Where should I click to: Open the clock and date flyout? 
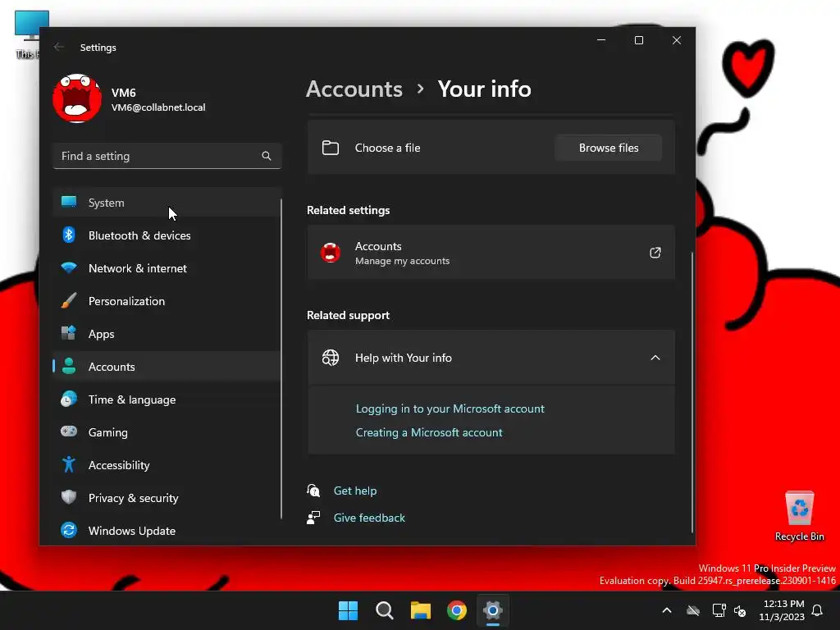point(782,610)
